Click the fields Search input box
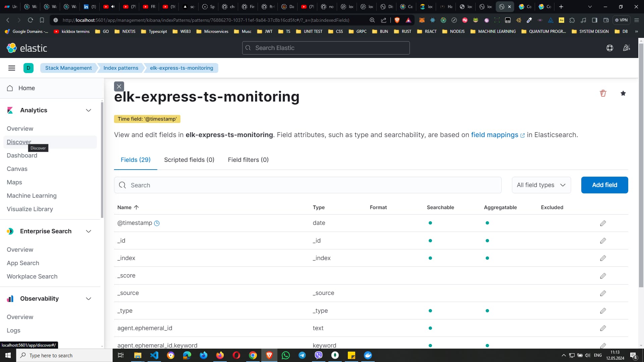 pyautogui.click(x=308, y=185)
